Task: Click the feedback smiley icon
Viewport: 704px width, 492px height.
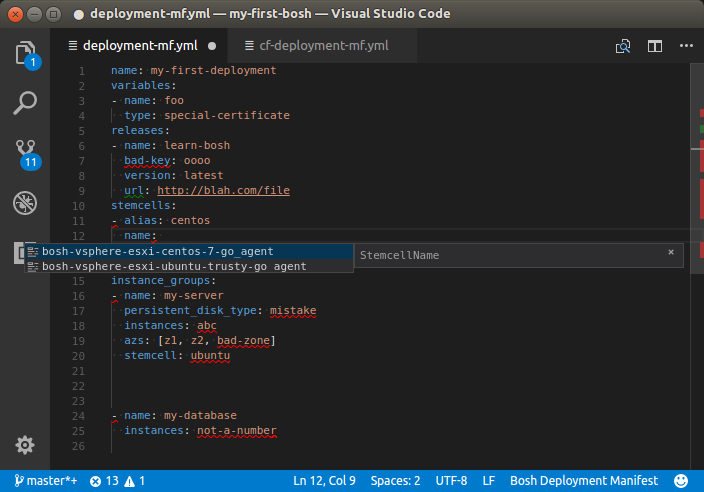Action: [x=681, y=481]
